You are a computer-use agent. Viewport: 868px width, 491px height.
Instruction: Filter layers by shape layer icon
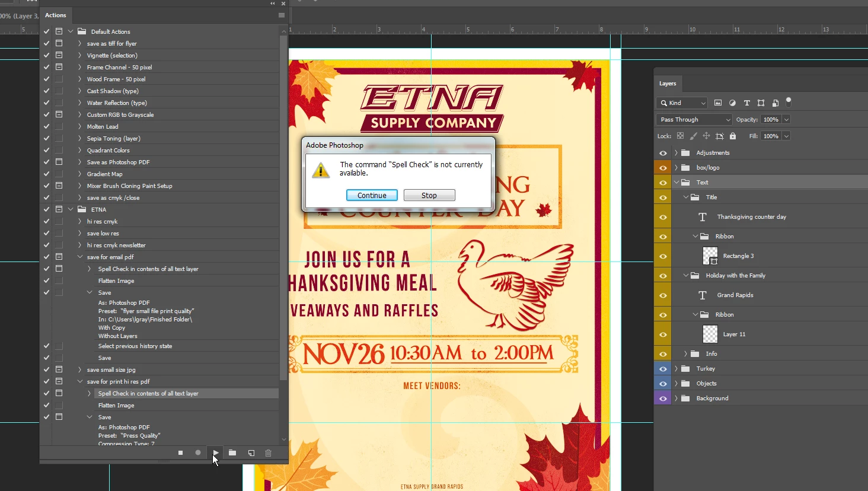761,103
